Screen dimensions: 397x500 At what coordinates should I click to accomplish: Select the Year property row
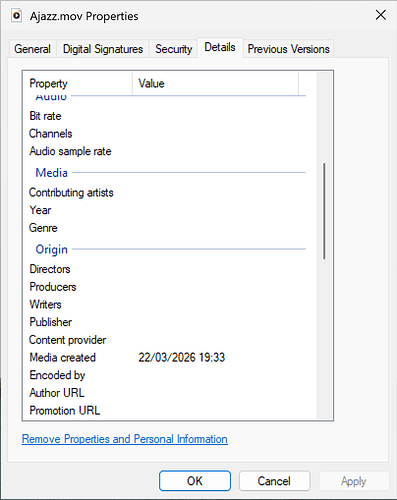click(x=167, y=210)
